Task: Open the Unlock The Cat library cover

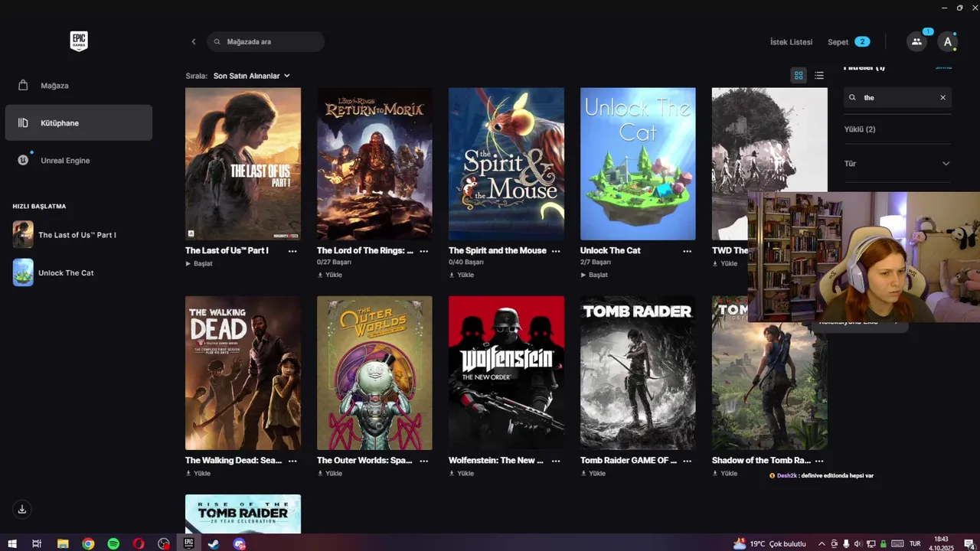Action: (638, 164)
